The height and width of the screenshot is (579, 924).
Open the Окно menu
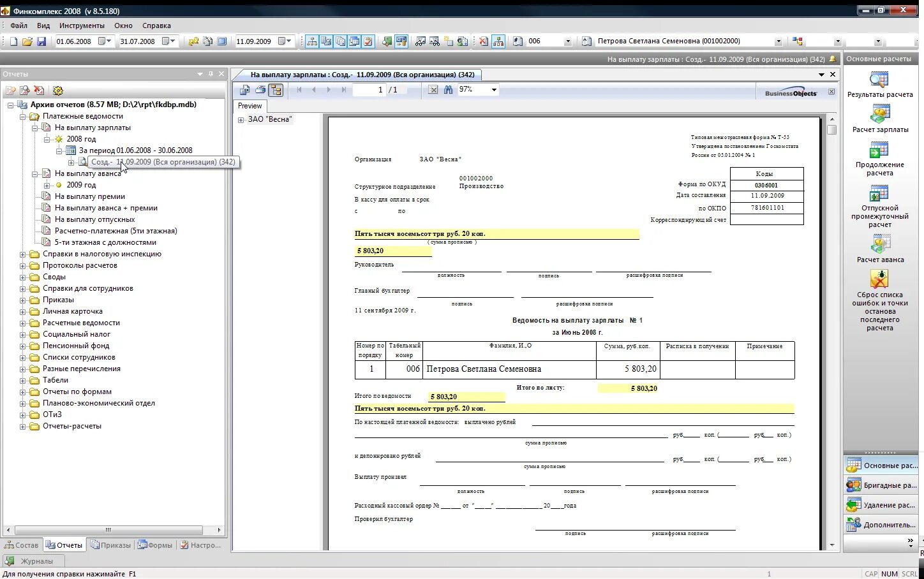[123, 26]
